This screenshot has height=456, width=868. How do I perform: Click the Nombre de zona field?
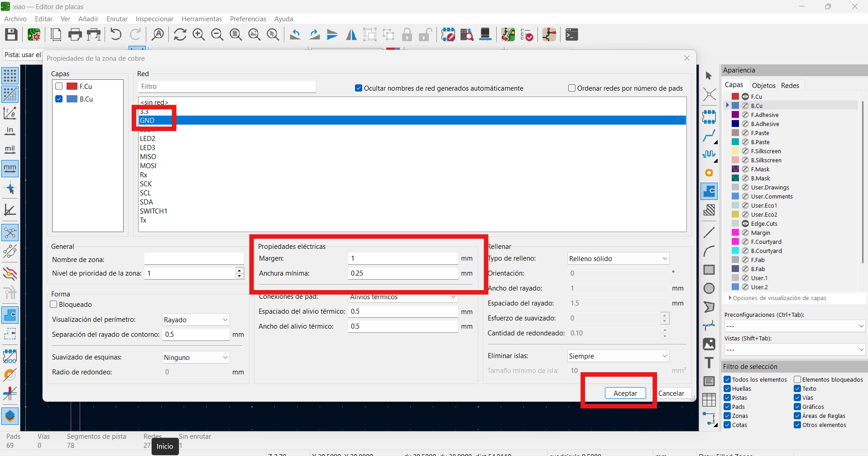pyautogui.click(x=194, y=258)
